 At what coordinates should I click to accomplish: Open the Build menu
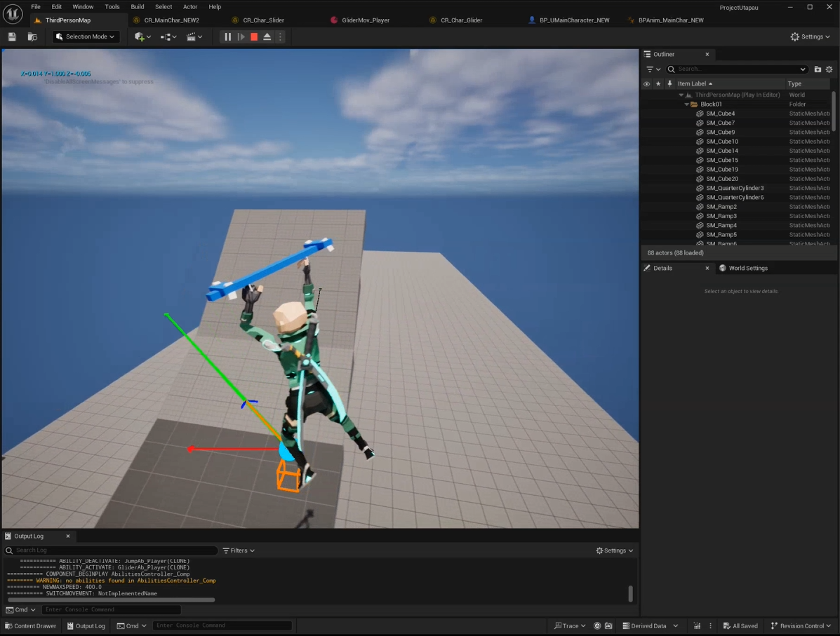138,7
